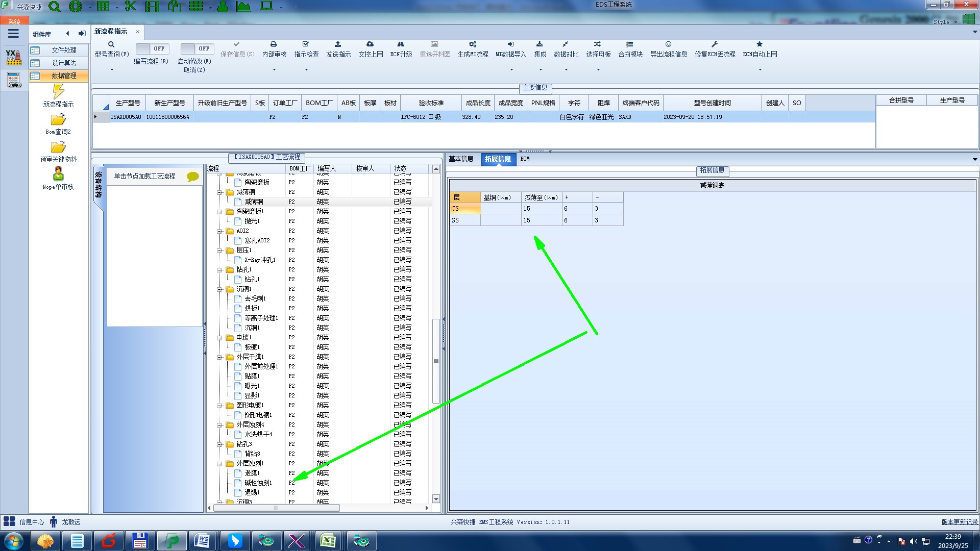Open the Nope单审核 sidebar icon

click(x=58, y=174)
